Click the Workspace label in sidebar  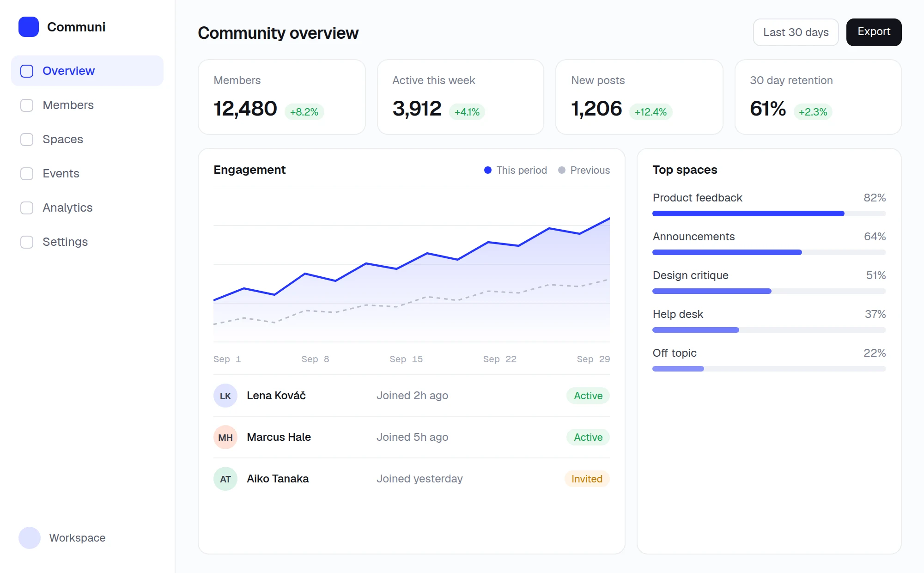tap(78, 538)
